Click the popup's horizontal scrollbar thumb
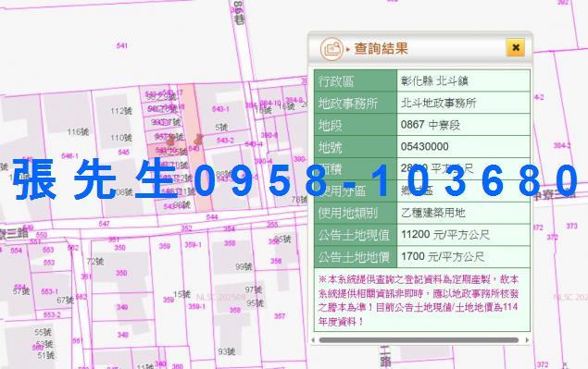Screen dimensions: 588x369 (419, 340)
